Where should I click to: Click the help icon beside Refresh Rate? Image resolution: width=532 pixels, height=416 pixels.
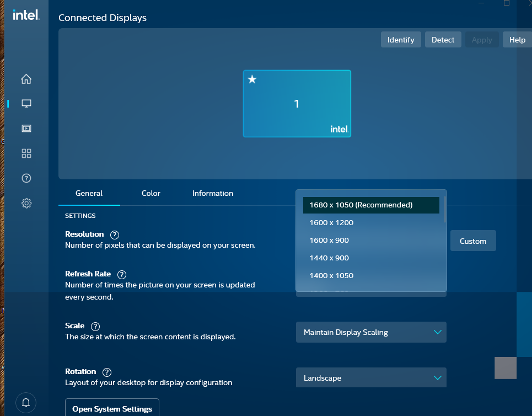122,274
